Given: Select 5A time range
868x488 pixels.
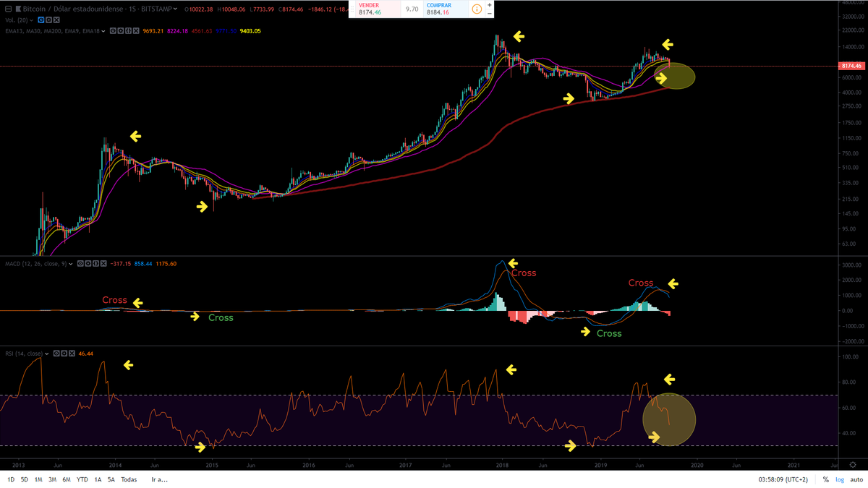Looking at the screenshot, I should [111, 479].
